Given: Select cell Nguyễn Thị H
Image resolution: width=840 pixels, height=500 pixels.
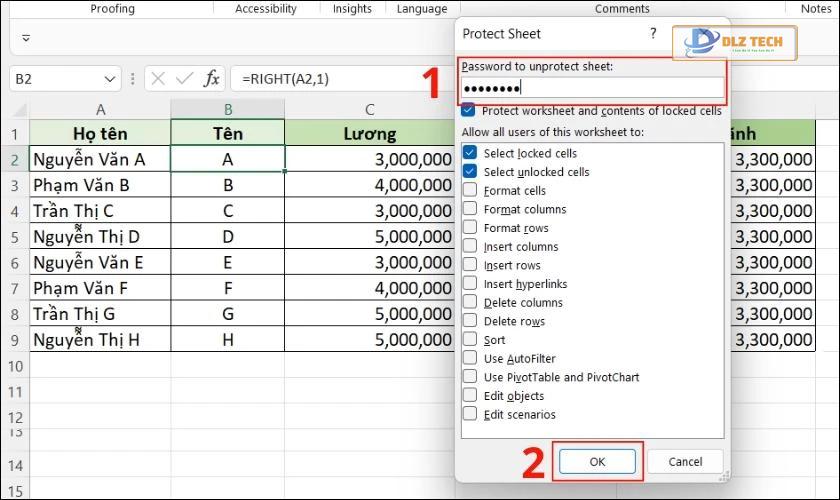Looking at the screenshot, I should click(100, 339).
